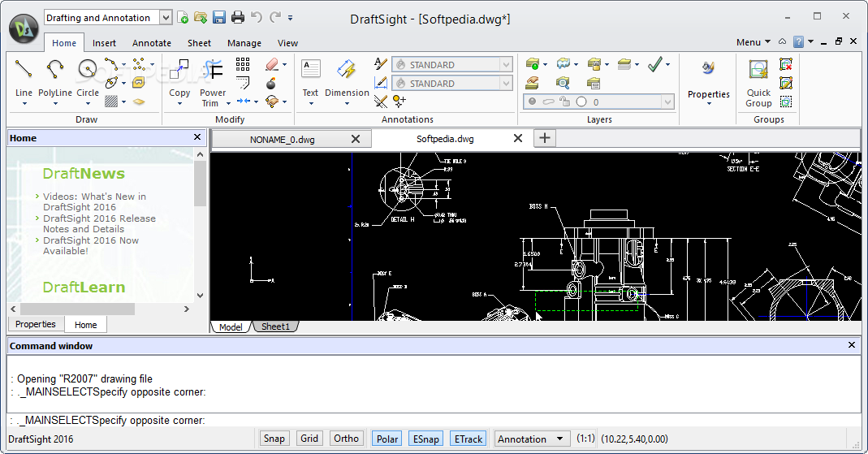Click the Properties painter icon
Screen dimensions: 868x454
pos(708,68)
